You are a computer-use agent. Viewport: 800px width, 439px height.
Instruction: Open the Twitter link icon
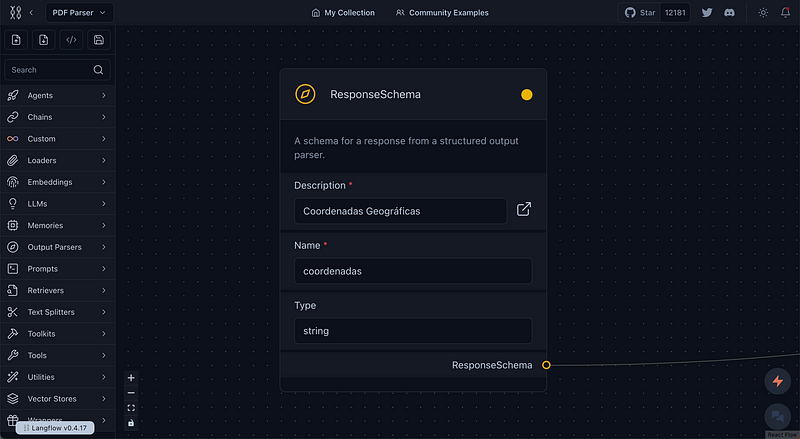click(x=707, y=13)
